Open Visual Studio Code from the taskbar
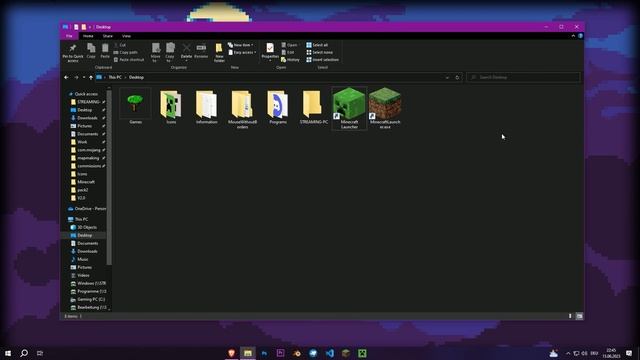640x360 pixels. 329,353
